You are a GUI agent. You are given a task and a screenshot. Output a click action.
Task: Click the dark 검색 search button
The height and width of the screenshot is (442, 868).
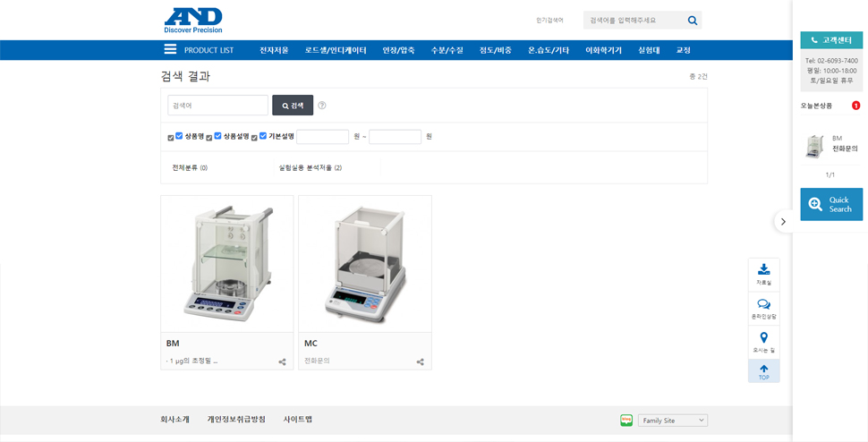pyautogui.click(x=293, y=105)
